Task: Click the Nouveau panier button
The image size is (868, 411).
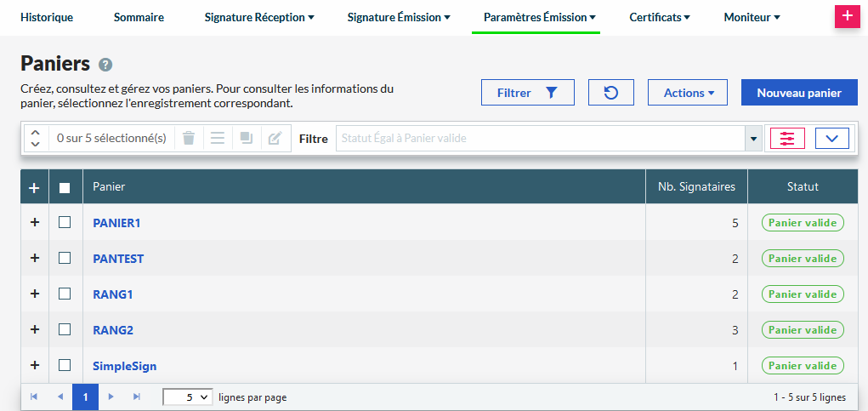Action: pyautogui.click(x=799, y=93)
